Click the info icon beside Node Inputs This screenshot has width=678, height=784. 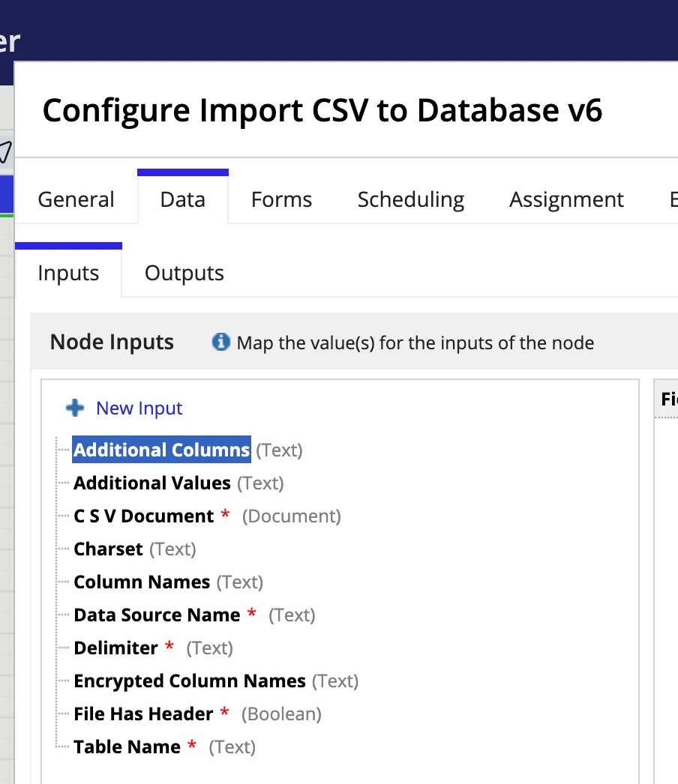coord(220,342)
